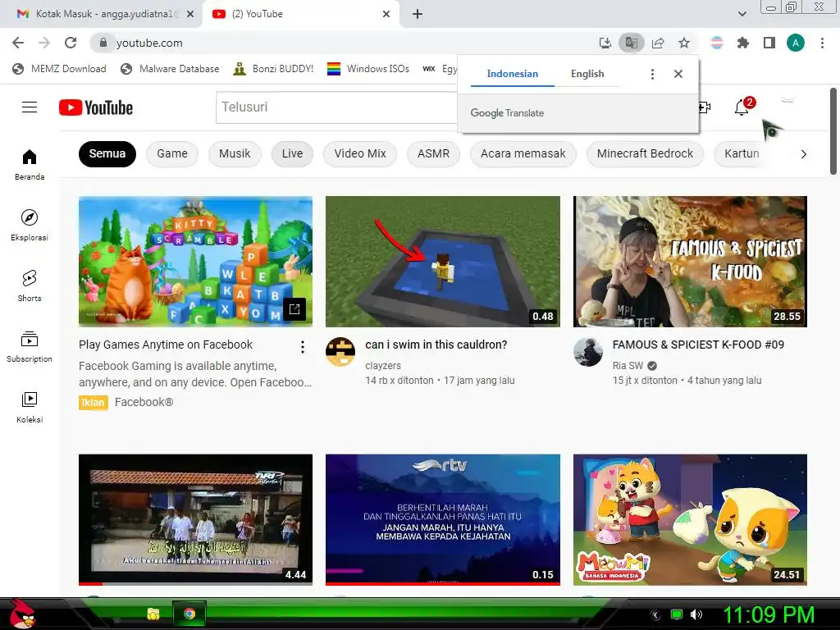Open FAMOUS & SPICIEST K-FOOD #09 title

[x=698, y=345]
